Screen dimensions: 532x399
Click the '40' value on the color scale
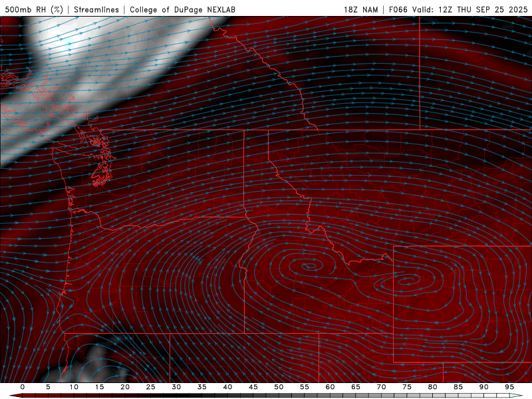point(227,387)
